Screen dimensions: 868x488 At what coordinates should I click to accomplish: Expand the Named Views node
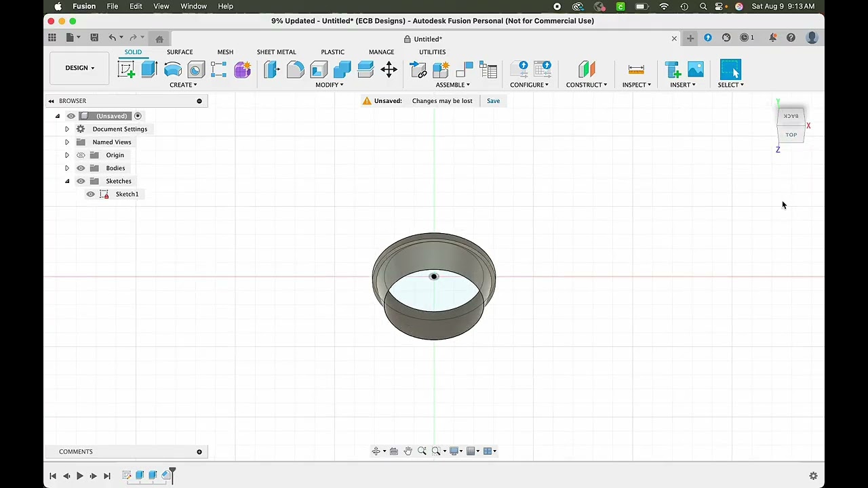[66, 142]
